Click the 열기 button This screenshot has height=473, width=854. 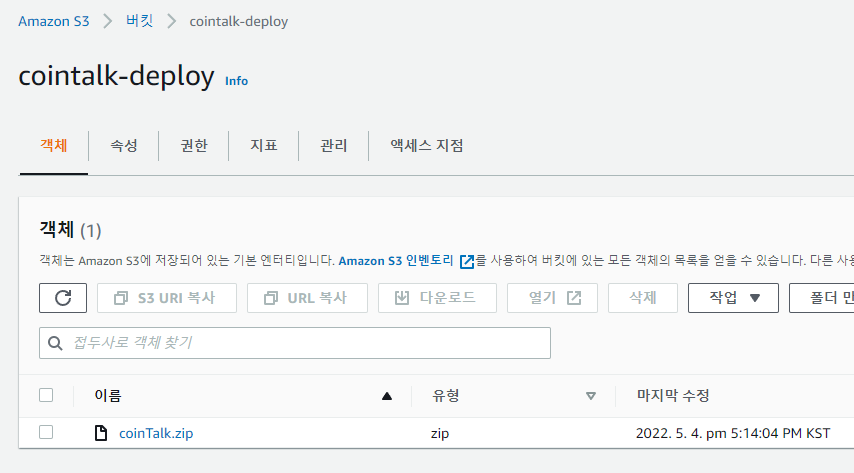pyautogui.click(x=552, y=298)
